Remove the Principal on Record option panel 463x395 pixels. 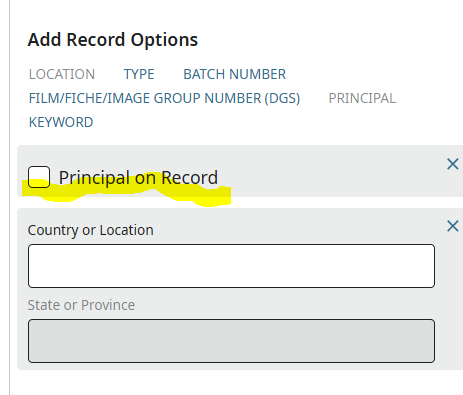[x=452, y=164]
